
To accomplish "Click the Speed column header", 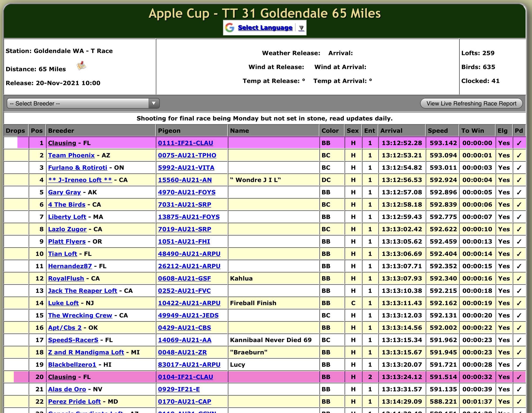I will click(438, 131).
